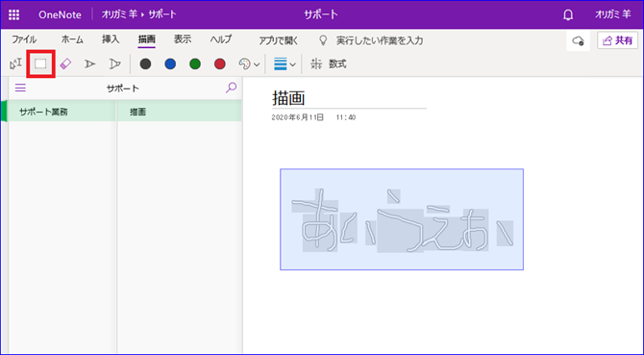The image size is (644, 355).
Task: Click the サポート notebook name header
Action: point(123,89)
